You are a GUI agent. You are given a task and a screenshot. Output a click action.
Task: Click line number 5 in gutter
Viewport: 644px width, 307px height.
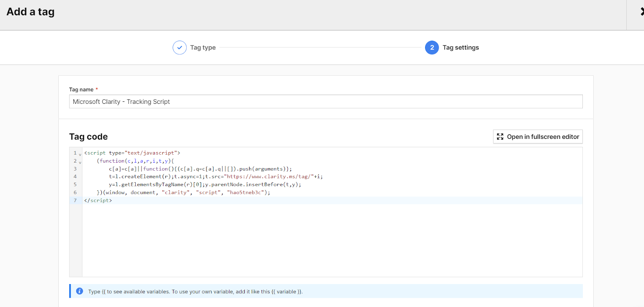pos(75,185)
